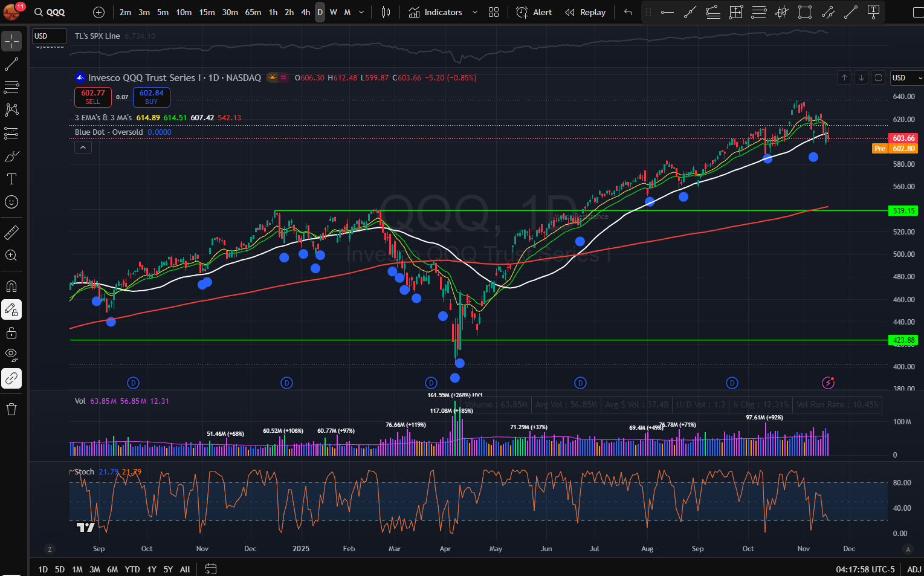The height and width of the screenshot is (576, 924).
Task: Click the 602.77 SELL button
Action: [93, 97]
